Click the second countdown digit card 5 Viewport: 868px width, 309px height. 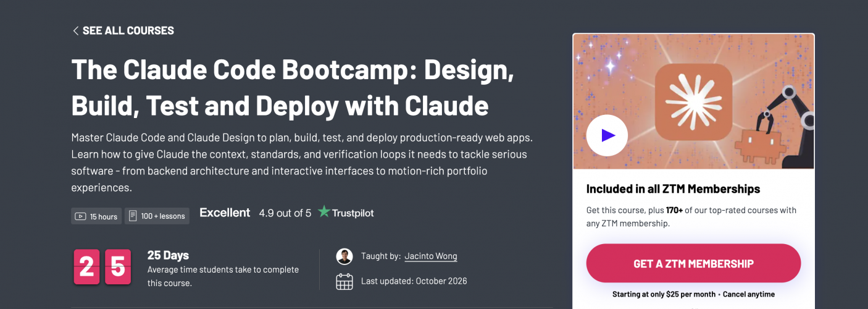pos(118,267)
